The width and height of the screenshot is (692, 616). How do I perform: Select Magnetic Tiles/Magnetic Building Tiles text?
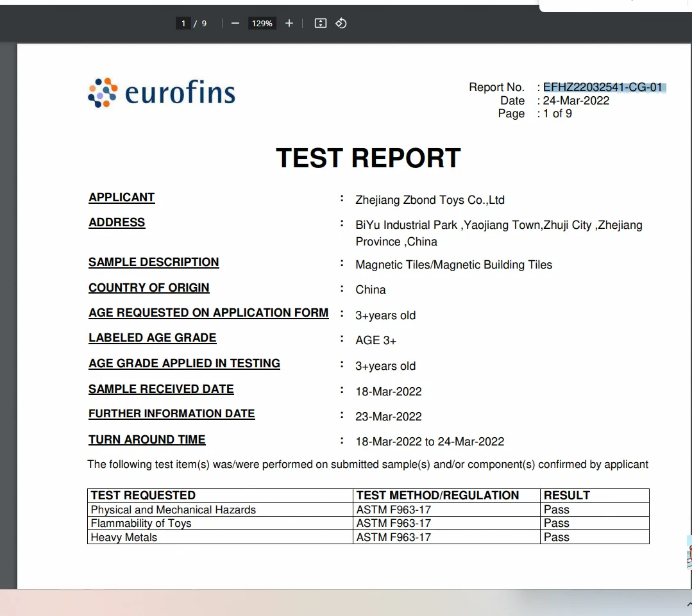(453, 265)
